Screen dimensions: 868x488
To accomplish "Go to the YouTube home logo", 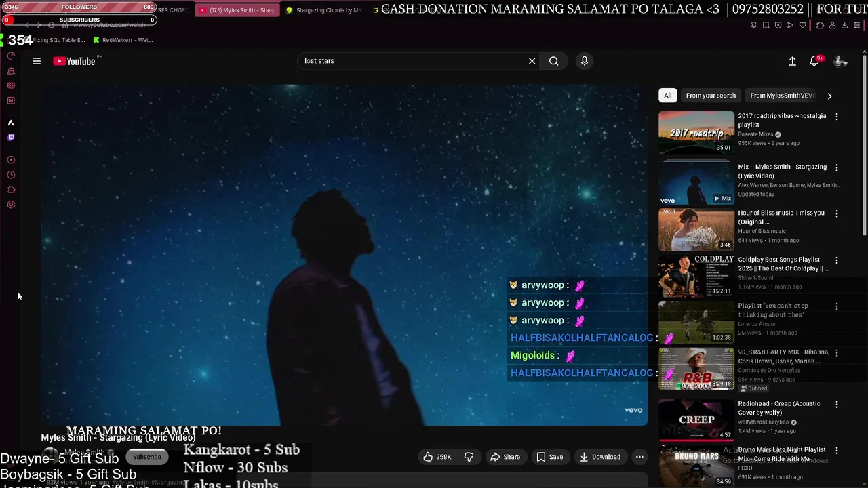I will (x=74, y=61).
